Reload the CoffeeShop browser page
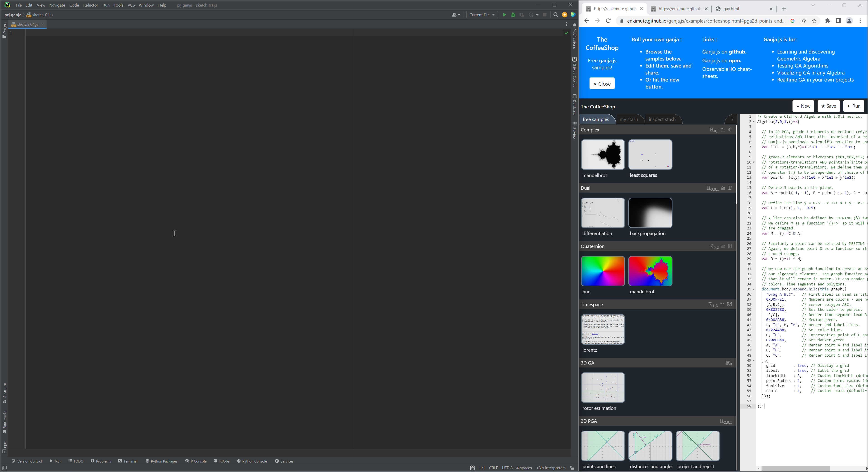The height and width of the screenshot is (472, 868). point(608,21)
